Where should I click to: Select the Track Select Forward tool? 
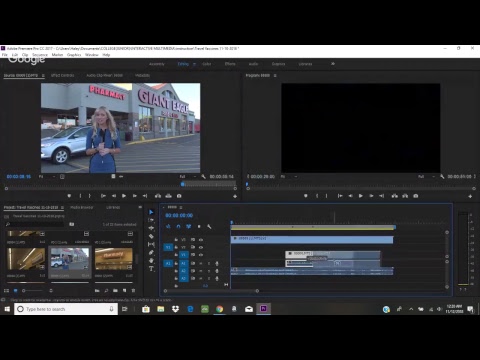pos(151,220)
